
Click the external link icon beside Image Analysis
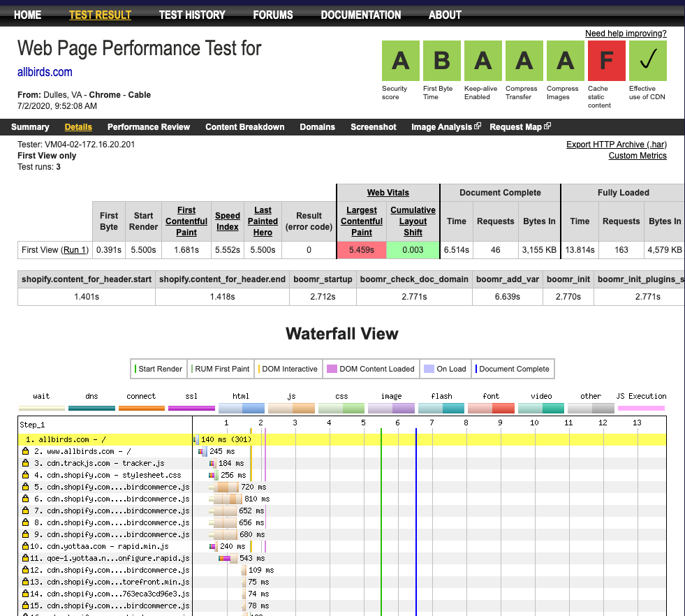(x=478, y=126)
